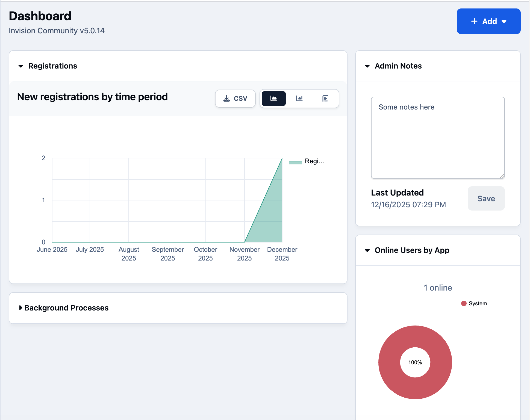530x420 pixels.
Task: Open the Add dropdown caret
Action: pos(504,22)
